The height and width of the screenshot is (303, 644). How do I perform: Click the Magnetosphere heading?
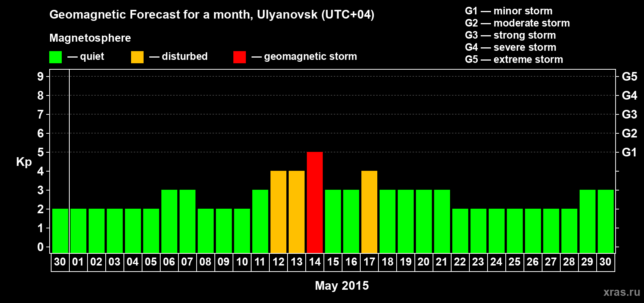click(x=90, y=38)
